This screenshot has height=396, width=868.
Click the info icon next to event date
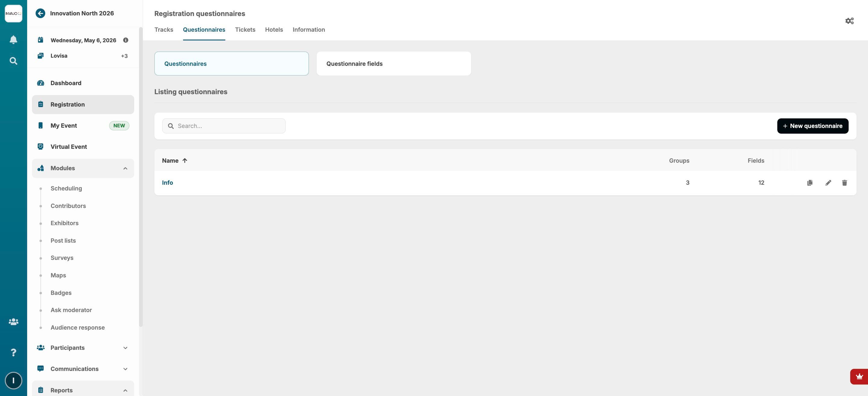pyautogui.click(x=126, y=40)
